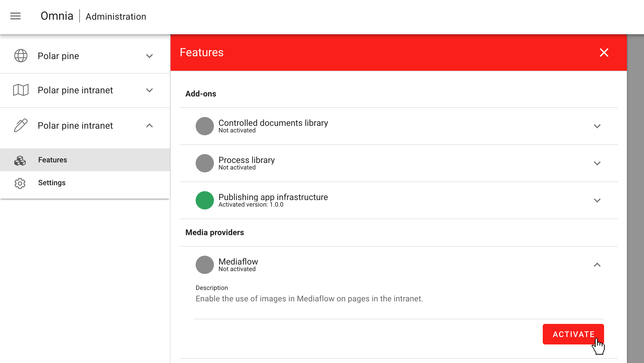Screen dimensions: 644x363
Task: Click the map icon beside Polar pine intranet
Action: pyautogui.click(x=21, y=90)
